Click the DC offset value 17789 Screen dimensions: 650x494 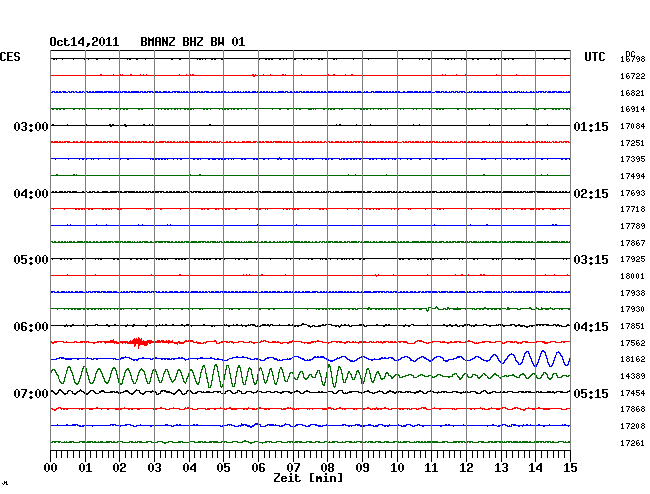(633, 226)
